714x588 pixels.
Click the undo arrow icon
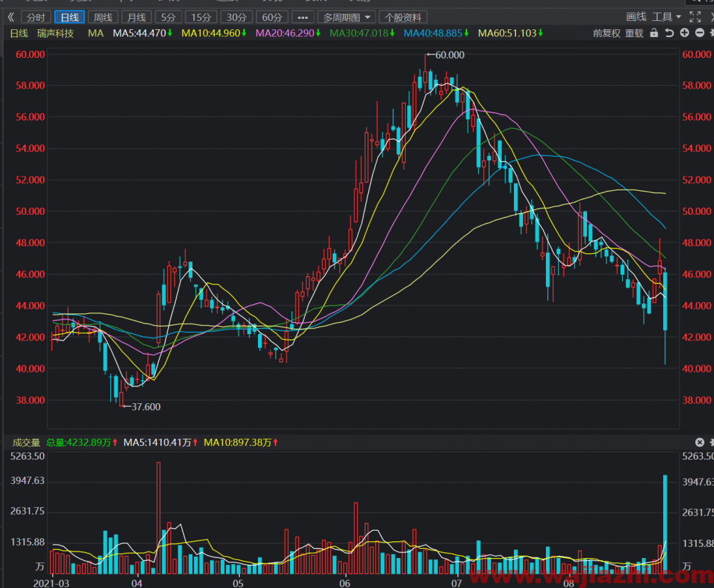tap(669, 33)
